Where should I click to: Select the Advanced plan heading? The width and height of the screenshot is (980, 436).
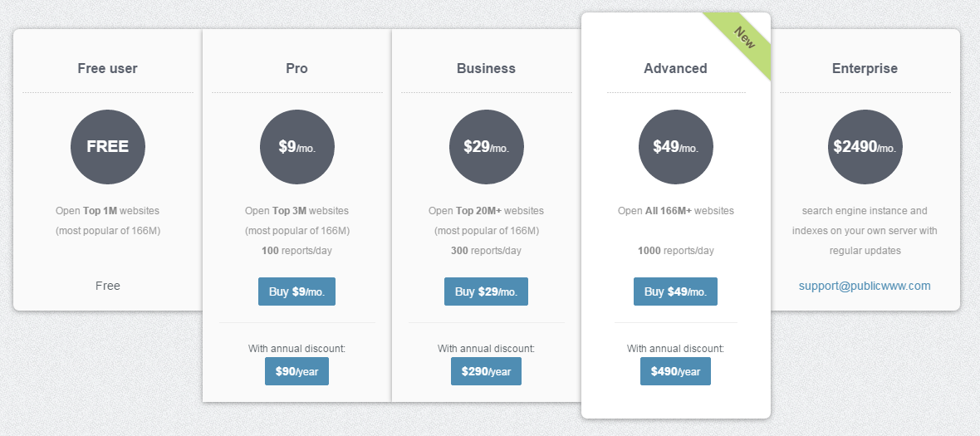click(675, 68)
